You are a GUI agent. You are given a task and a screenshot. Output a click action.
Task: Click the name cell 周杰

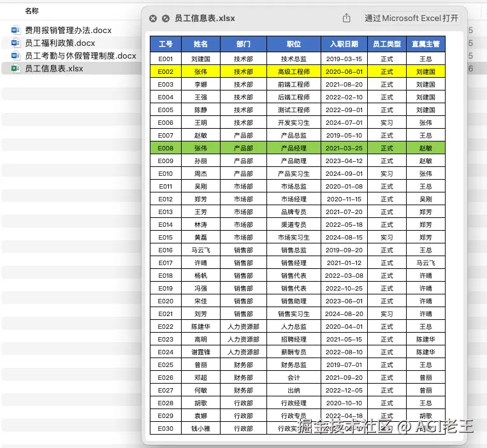(x=201, y=173)
